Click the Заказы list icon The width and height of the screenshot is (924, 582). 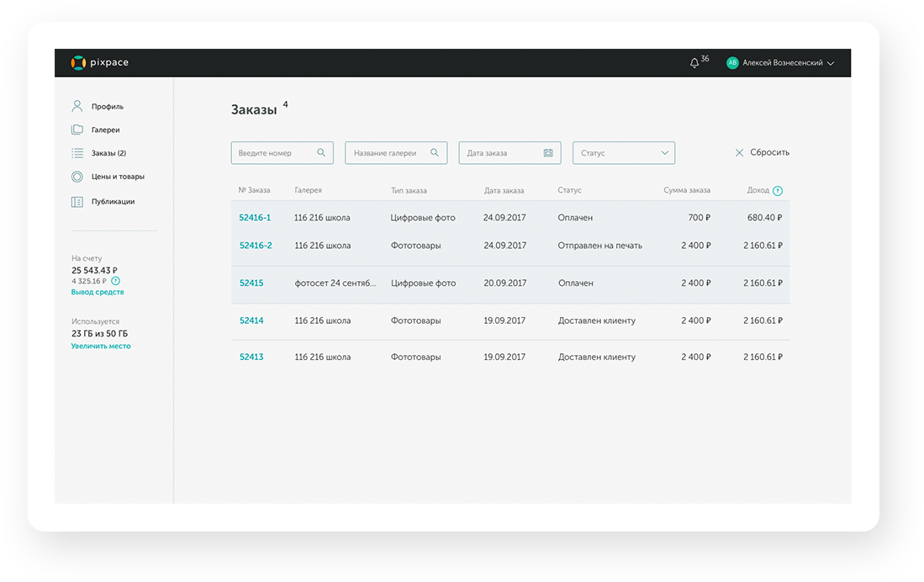[77, 153]
